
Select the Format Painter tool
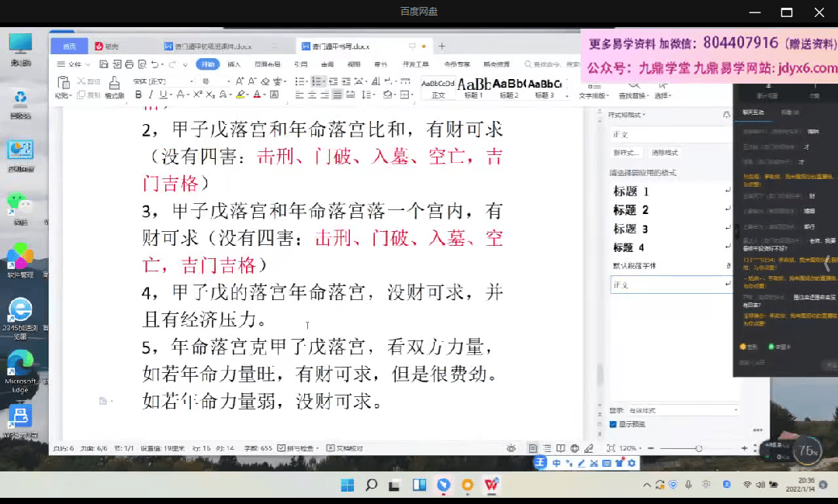point(114,88)
